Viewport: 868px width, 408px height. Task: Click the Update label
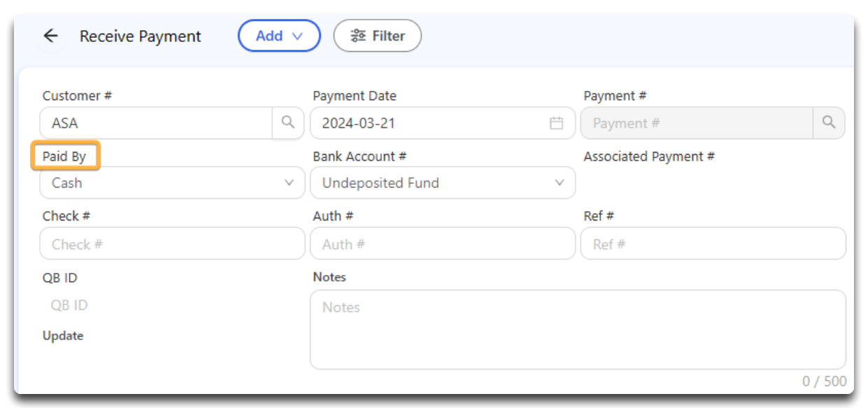63,336
